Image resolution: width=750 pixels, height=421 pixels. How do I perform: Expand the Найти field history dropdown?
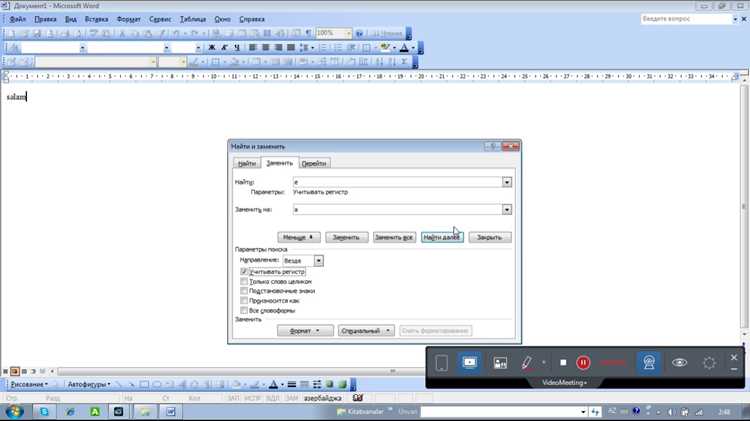pos(507,182)
